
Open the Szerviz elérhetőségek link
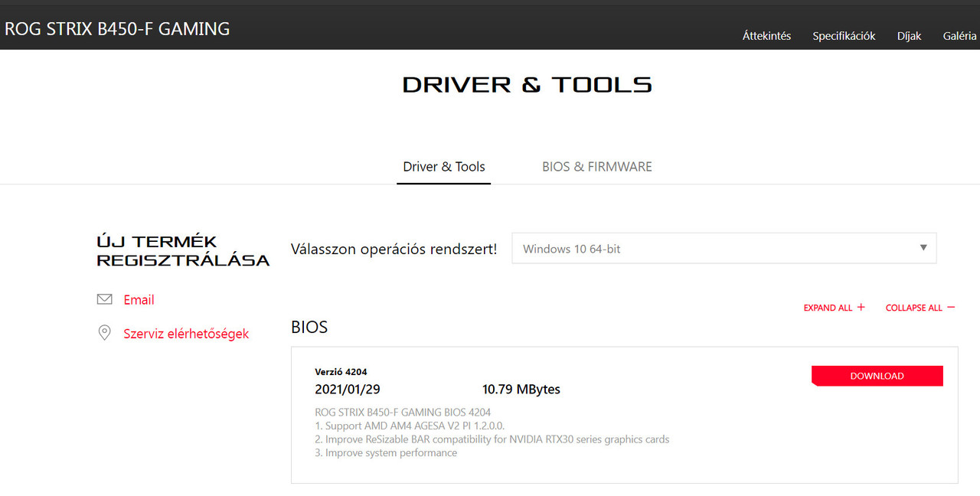pos(186,334)
